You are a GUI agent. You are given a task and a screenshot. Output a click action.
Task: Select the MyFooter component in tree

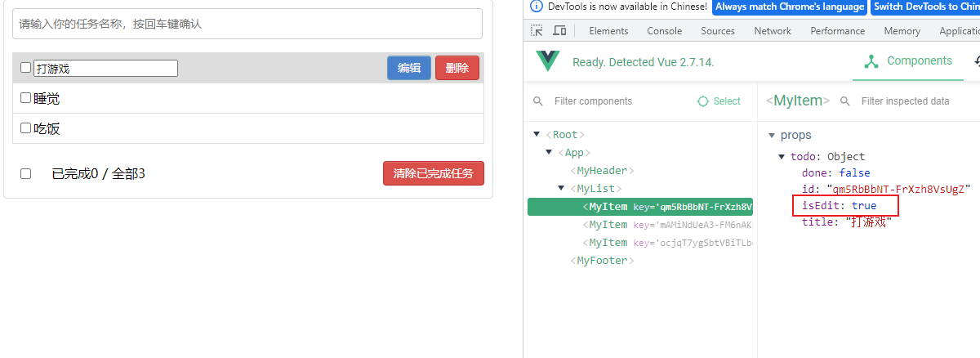click(x=603, y=261)
